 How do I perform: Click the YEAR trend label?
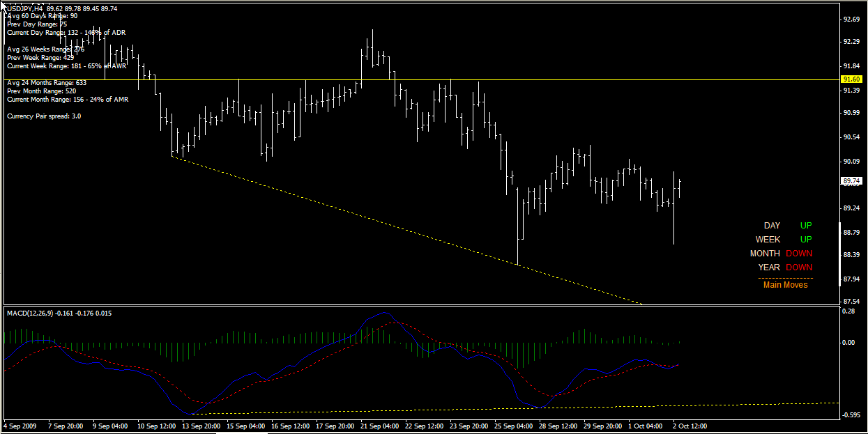(770, 268)
